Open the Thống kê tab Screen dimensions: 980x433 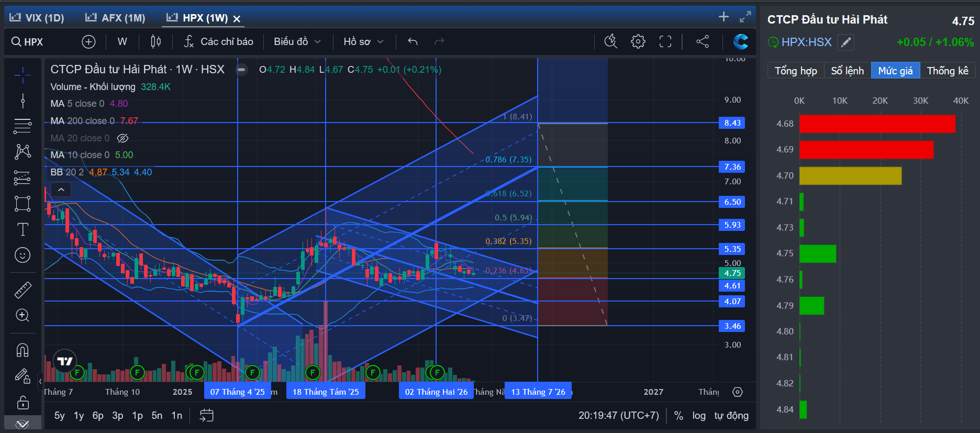(948, 71)
